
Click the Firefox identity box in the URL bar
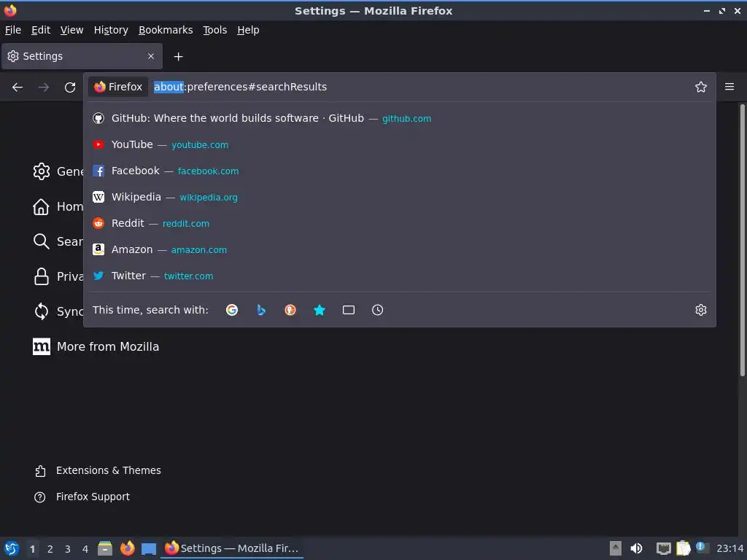pos(118,87)
